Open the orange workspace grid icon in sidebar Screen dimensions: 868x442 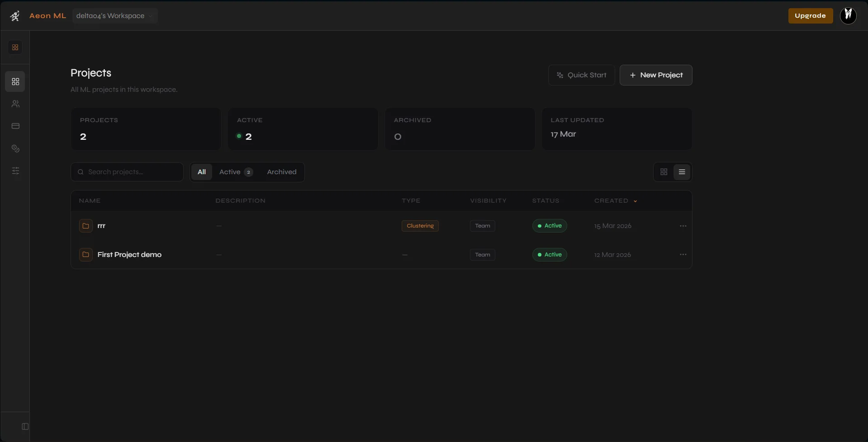pos(15,47)
